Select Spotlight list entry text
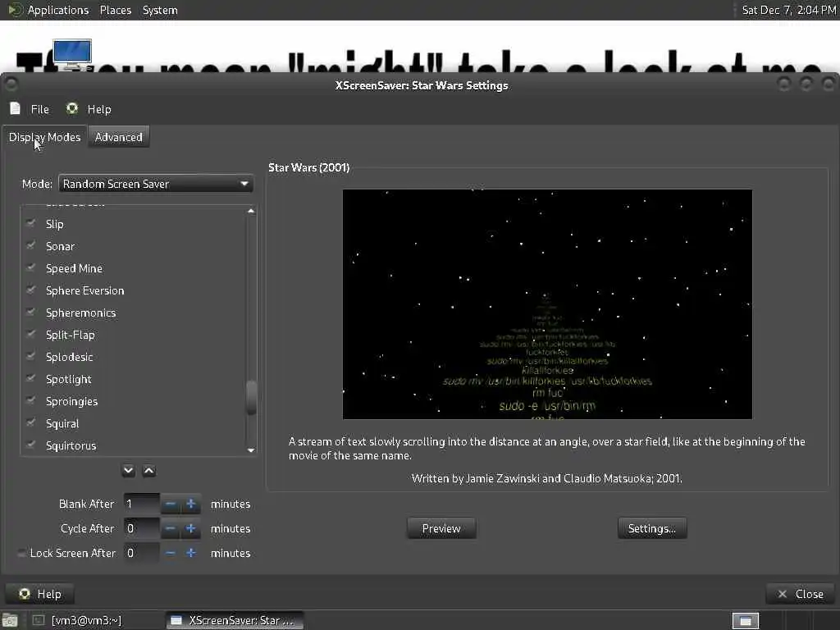The image size is (840, 630). pyautogui.click(x=69, y=379)
